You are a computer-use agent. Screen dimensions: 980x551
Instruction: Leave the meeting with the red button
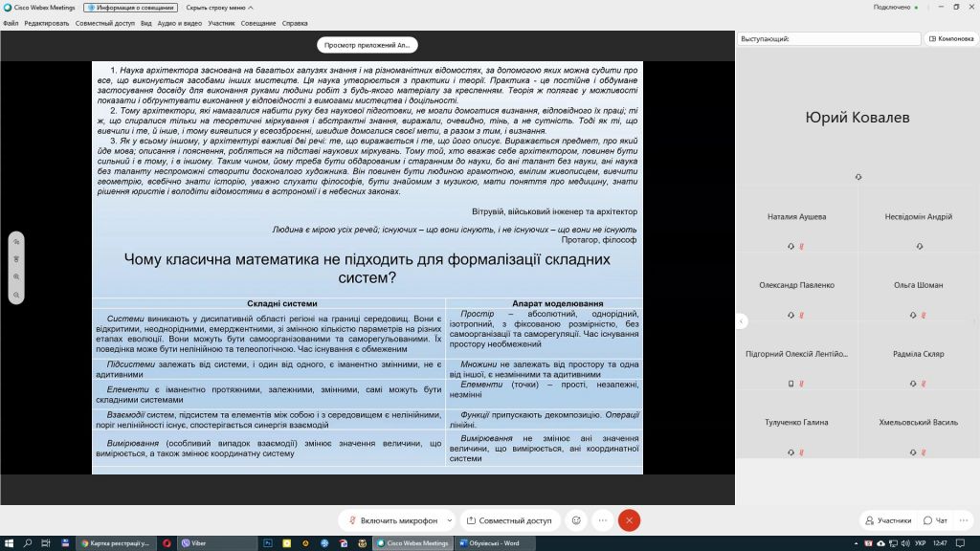[629, 520]
